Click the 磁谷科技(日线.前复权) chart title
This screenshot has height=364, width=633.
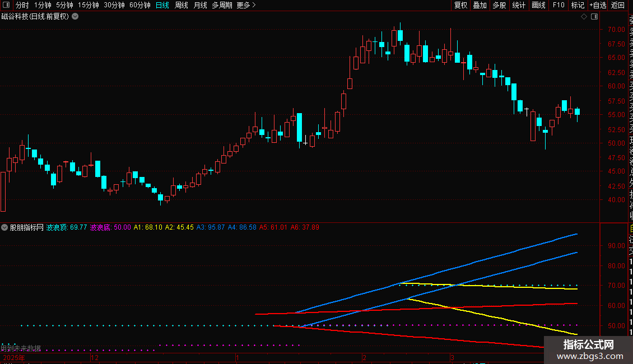pos(35,17)
